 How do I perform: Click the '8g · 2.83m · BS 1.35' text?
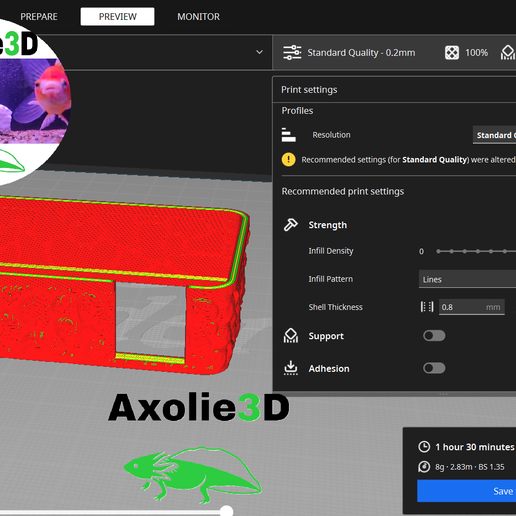[x=470, y=467]
